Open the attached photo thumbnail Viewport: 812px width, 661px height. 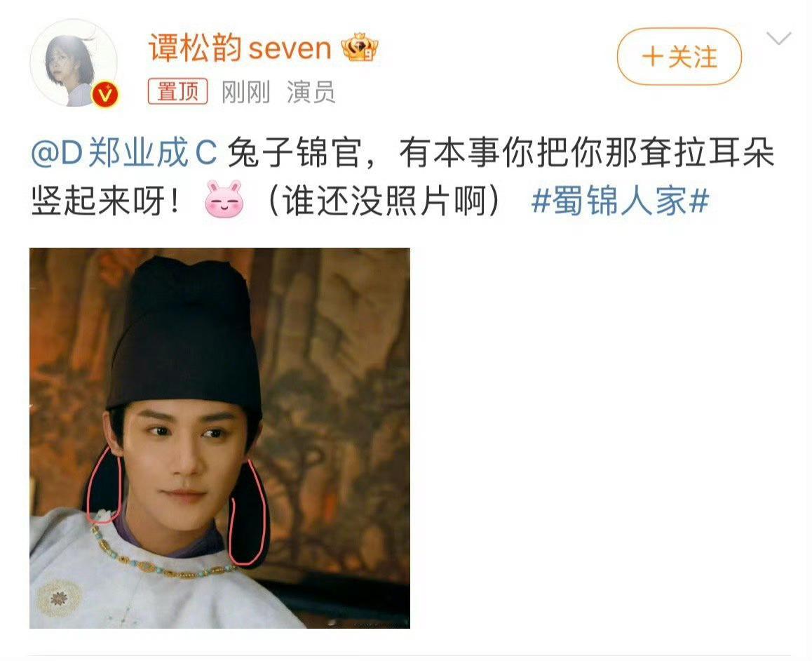(x=219, y=439)
